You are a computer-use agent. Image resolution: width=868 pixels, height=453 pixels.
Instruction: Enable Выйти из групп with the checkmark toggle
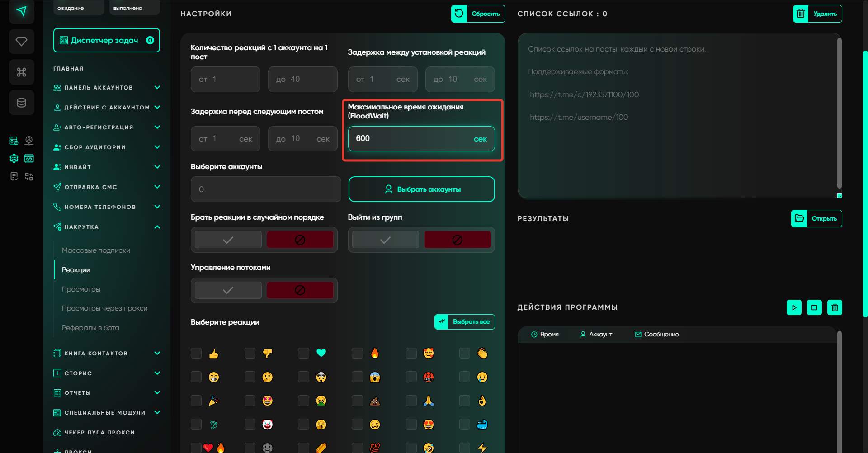[x=385, y=240]
